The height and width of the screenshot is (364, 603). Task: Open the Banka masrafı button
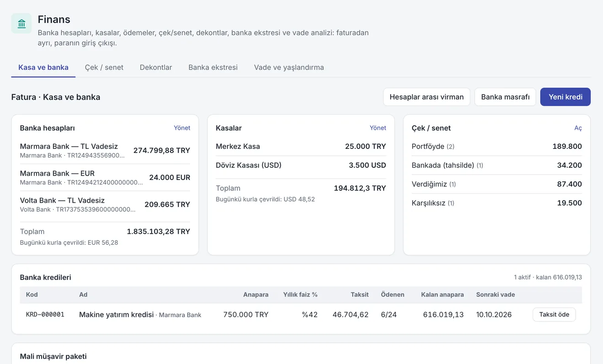(505, 97)
